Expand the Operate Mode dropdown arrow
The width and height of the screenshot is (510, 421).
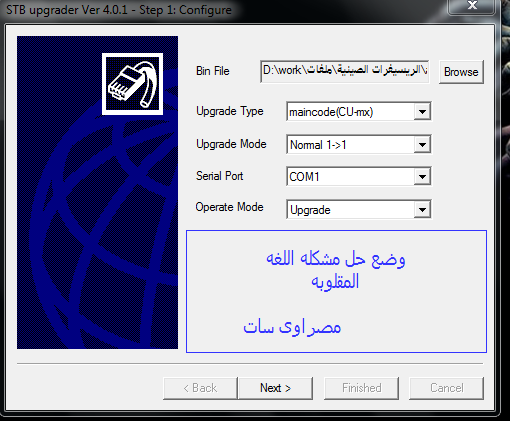tap(422, 210)
